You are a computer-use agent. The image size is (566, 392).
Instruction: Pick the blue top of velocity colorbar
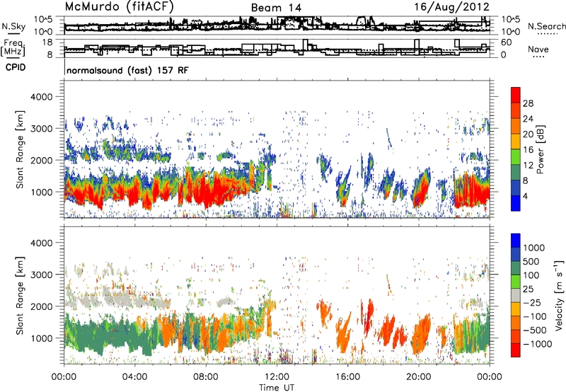(516, 240)
